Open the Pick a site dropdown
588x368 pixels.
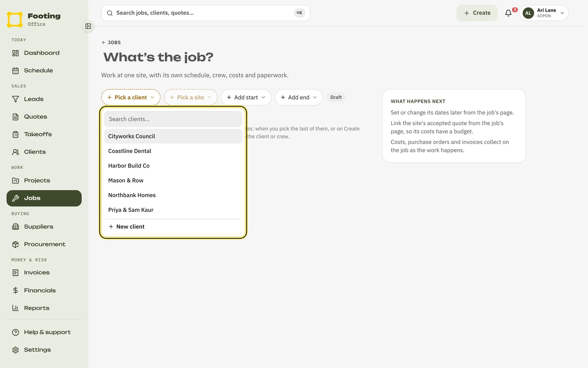pyautogui.click(x=190, y=98)
